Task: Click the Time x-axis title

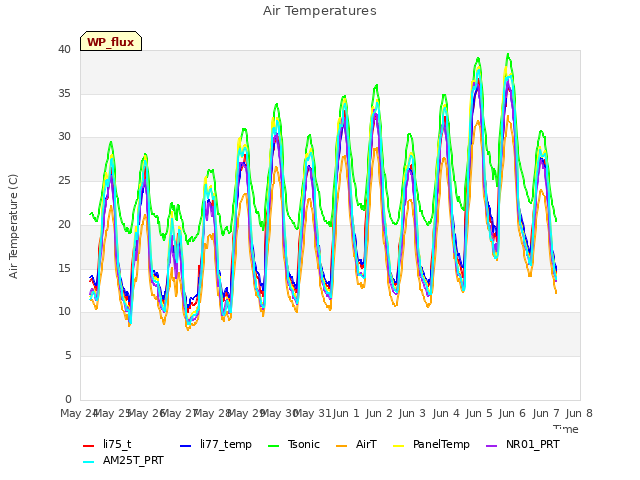Action: pos(566,429)
